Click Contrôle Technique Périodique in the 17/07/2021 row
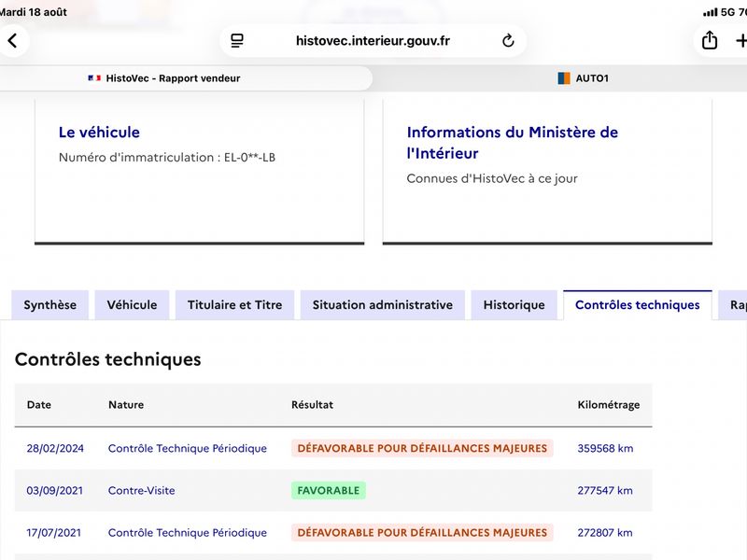Image resolution: width=747 pixels, height=560 pixels. coord(188,533)
